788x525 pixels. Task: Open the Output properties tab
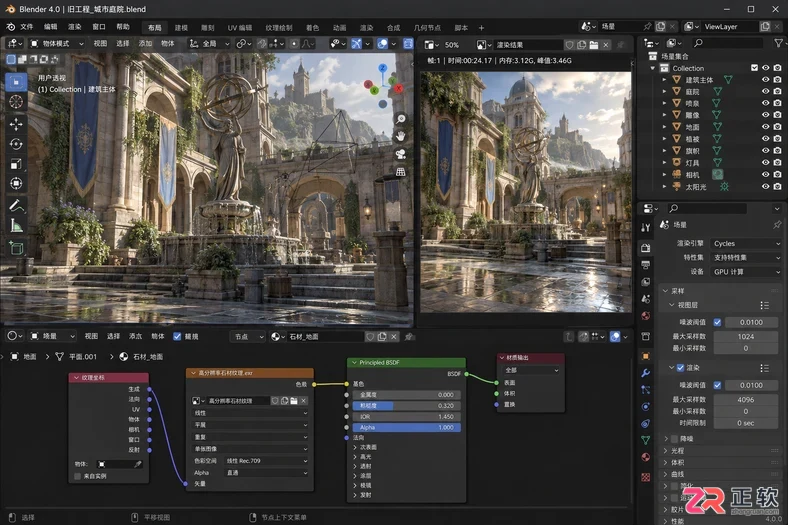point(646,265)
